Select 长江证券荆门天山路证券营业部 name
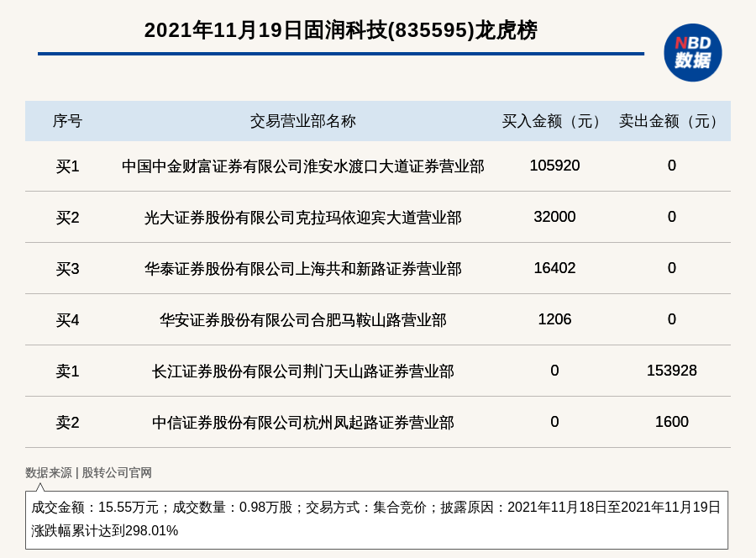Screen dimensions: 756x558 tap(302, 371)
